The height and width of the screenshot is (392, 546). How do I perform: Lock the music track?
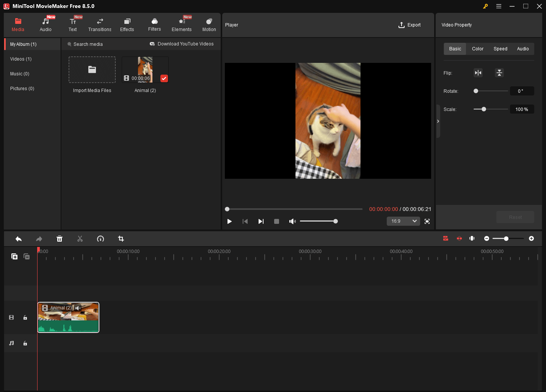25,343
